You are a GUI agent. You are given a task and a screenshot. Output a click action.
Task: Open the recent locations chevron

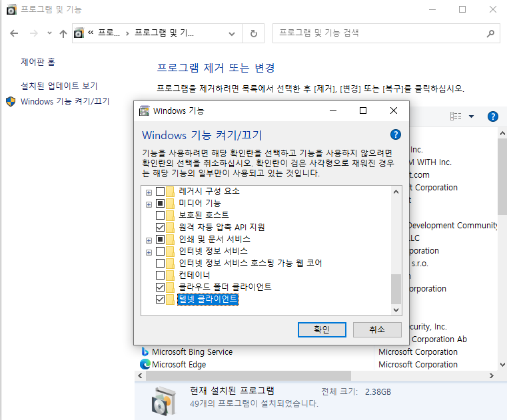point(49,33)
